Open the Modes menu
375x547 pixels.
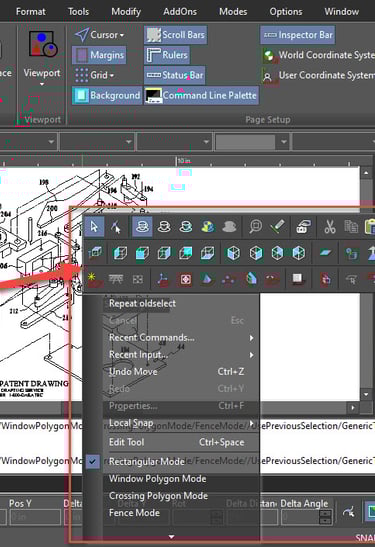pyautogui.click(x=233, y=12)
